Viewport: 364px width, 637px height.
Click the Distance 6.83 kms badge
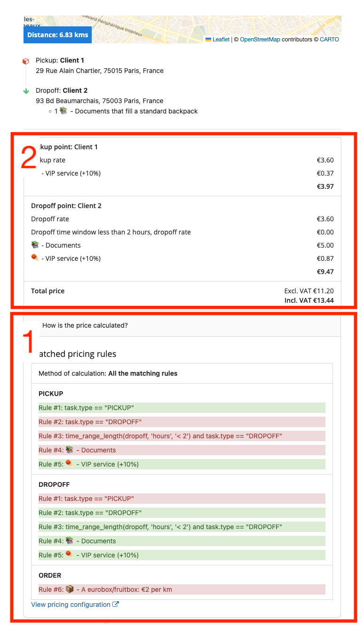[x=57, y=35]
